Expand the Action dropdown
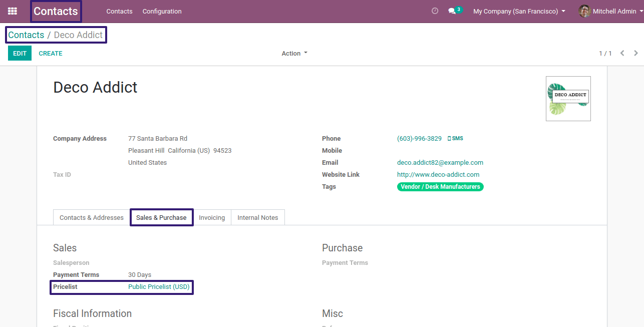 click(294, 53)
